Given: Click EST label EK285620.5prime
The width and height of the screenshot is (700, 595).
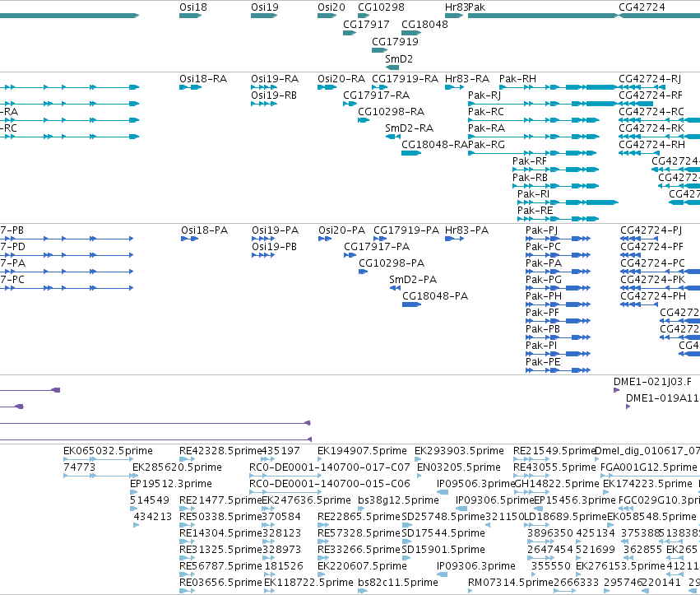Looking at the screenshot, I should pyautogui.click(x=177, y=467).
